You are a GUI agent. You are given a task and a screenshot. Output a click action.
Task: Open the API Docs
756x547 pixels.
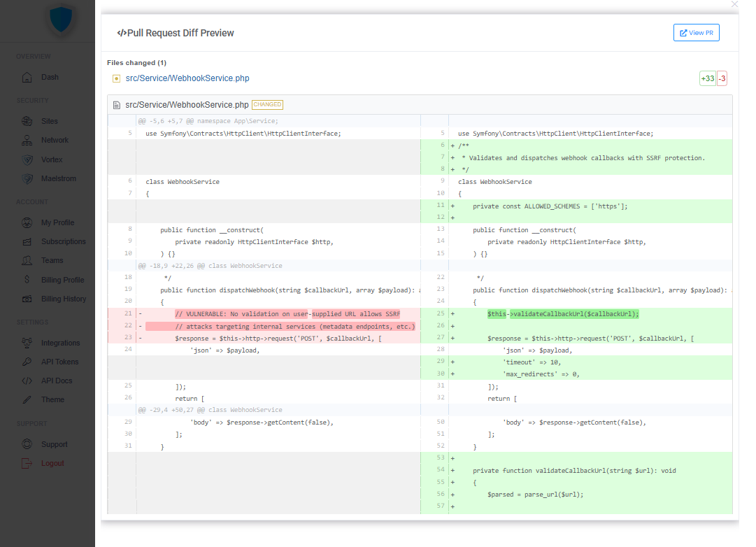pyautogui.click(x=56, y=381)
